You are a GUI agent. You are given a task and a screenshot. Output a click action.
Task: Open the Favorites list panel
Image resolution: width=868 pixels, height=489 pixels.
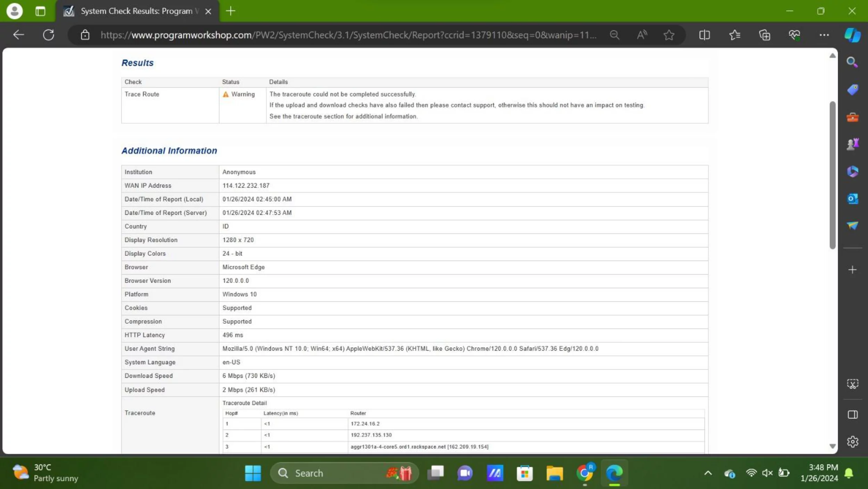click(x=735, y=35)
